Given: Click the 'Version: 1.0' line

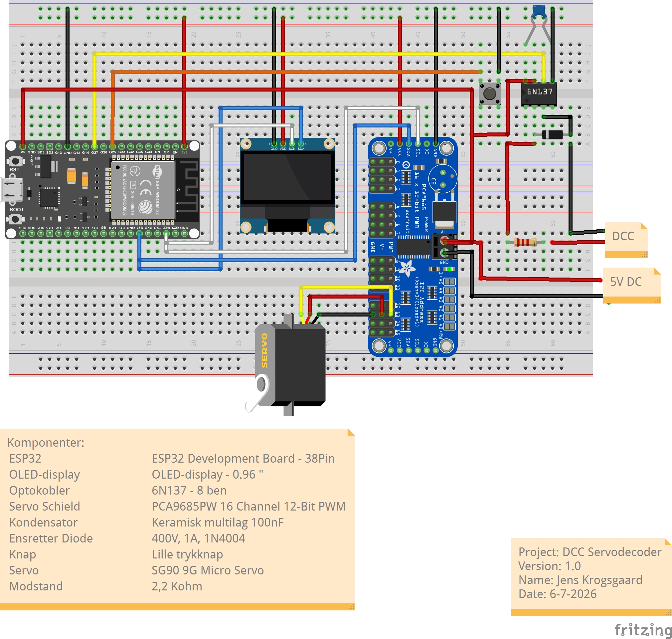Looking at the screenshot, I should coord(550,566).
